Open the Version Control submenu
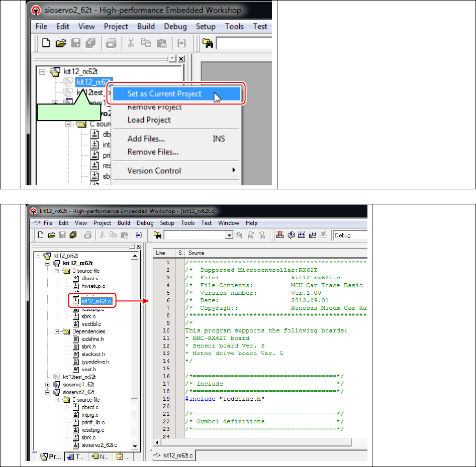476x467 pixels. point(176,171)
